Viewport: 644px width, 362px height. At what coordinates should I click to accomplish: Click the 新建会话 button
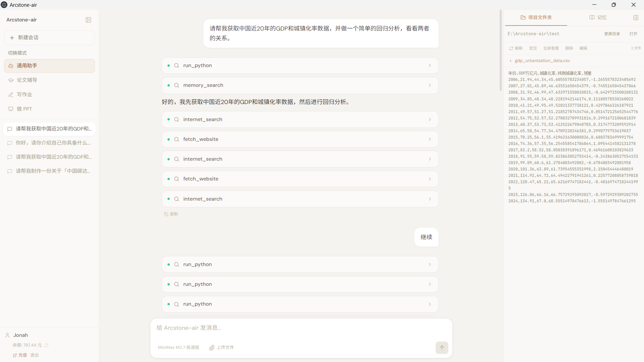(49, 37)
